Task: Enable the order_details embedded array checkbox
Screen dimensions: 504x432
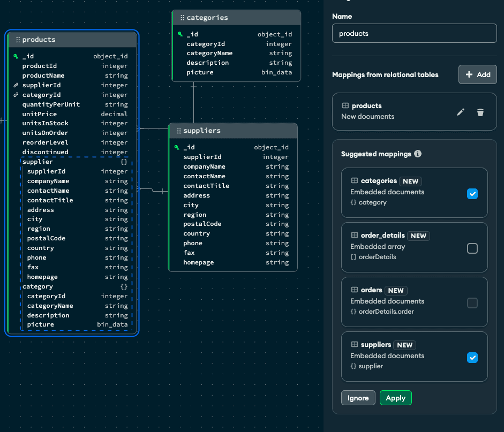Action: coord(472,248)
